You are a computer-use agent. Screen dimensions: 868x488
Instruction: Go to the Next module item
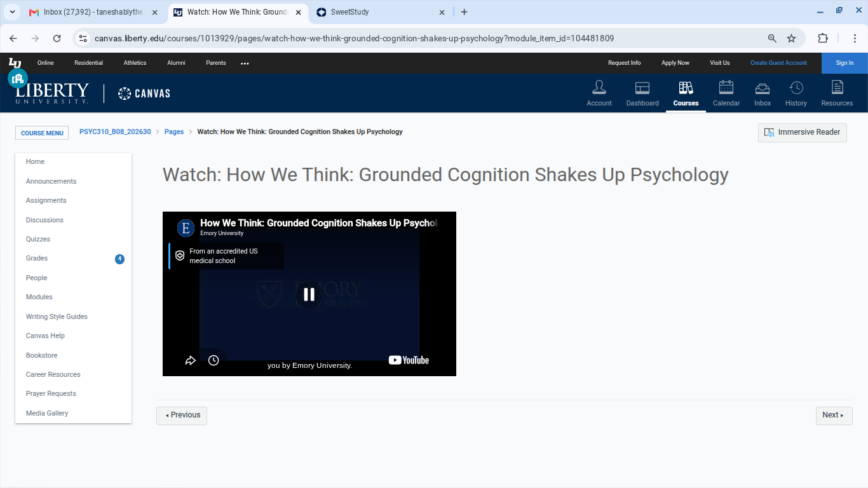[x=834, y=416]
